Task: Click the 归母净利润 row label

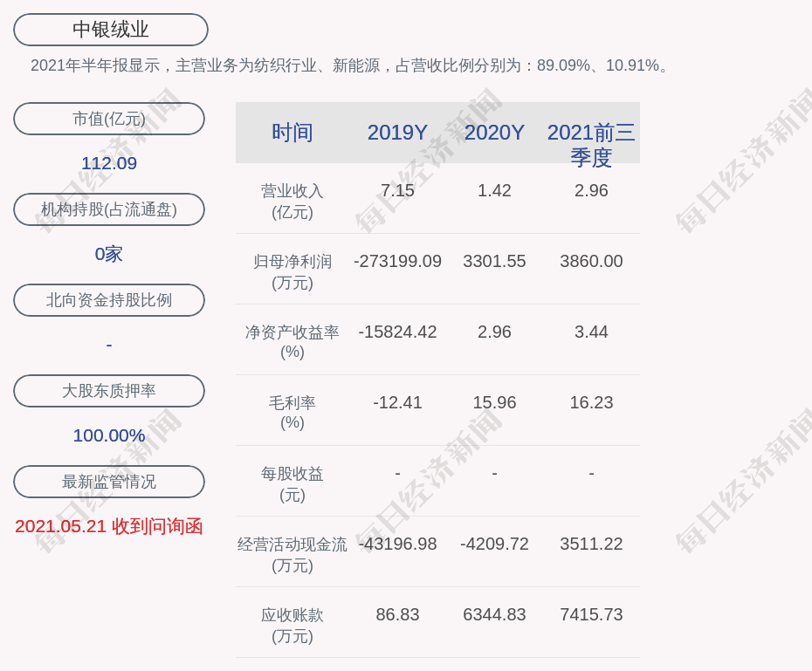Action: (x=292, y=271)
